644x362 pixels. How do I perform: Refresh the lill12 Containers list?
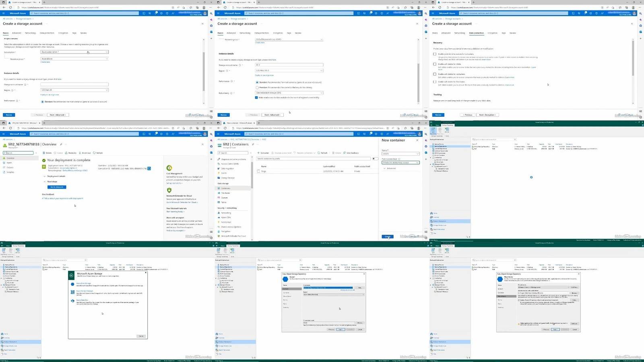[x=323, y=153]
